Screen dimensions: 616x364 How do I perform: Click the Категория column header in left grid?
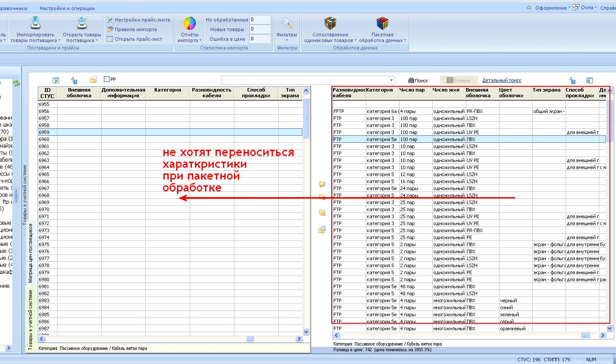[168, 92]
